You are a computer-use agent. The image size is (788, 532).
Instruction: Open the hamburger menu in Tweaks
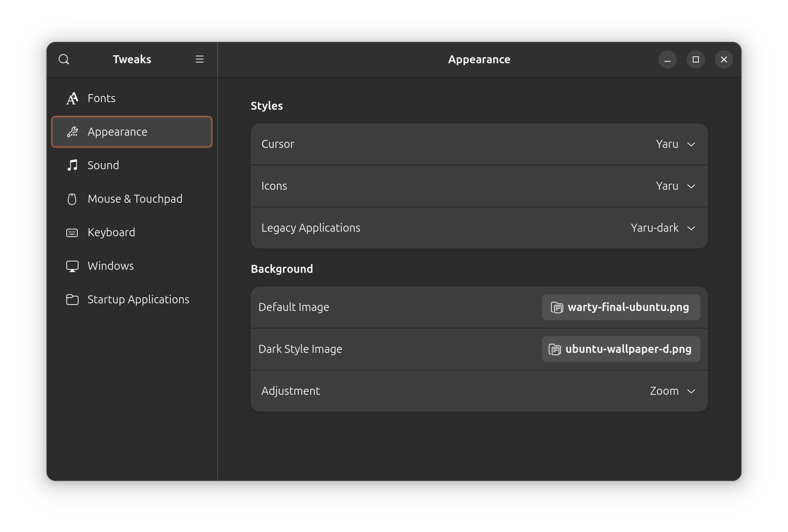(x=199, y=59)
